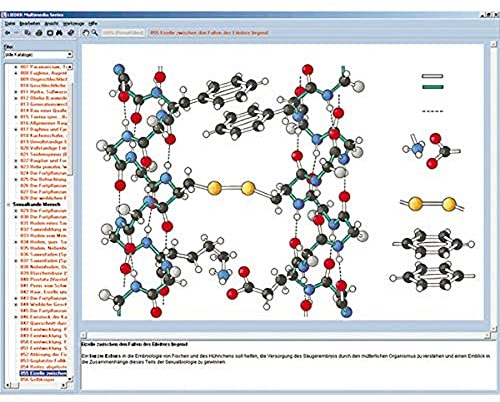Screen dimensions: 500x402
Task: Select tree entry 041 Penis
Action: pyautogui.click(x=44, y=286)
